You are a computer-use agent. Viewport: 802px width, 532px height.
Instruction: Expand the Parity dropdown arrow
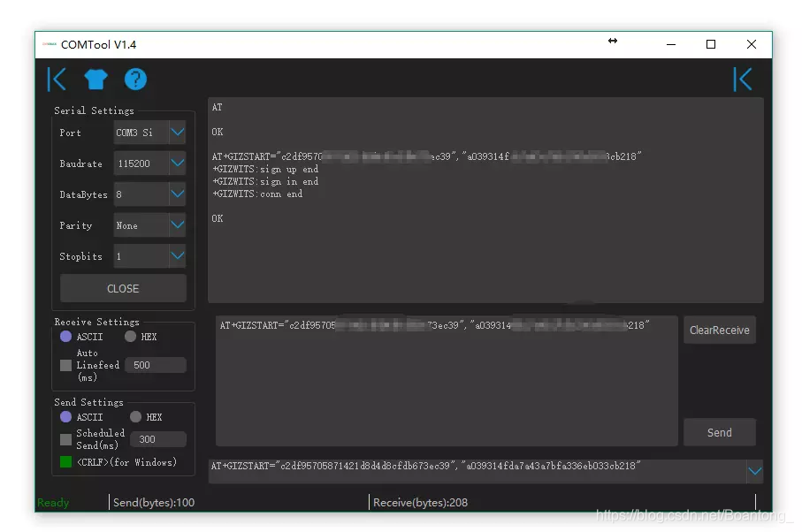click(x=178, y=225)
